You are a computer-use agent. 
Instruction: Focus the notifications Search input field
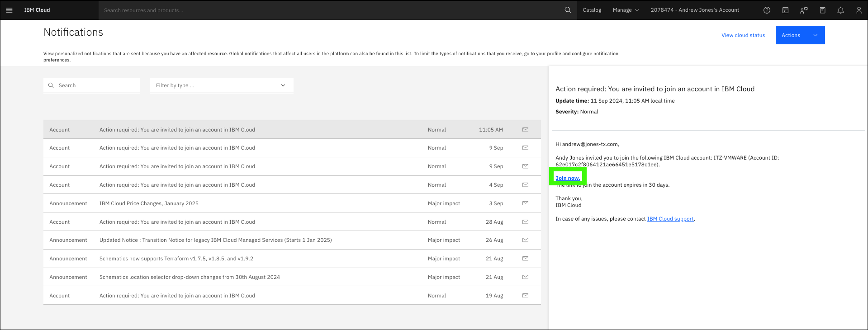(91, 85)
